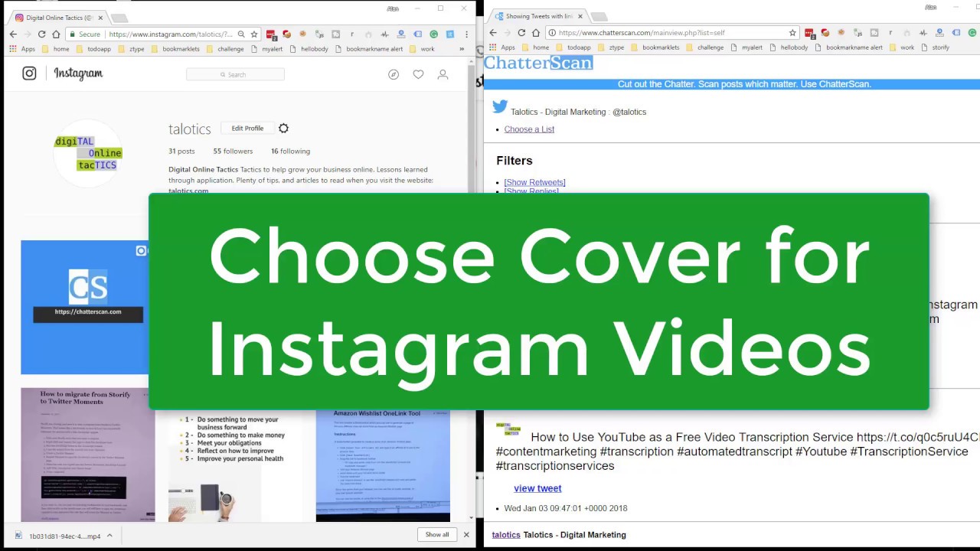Click Show Retweets filter link
This screenshot has height=551, width=980.
534,182
